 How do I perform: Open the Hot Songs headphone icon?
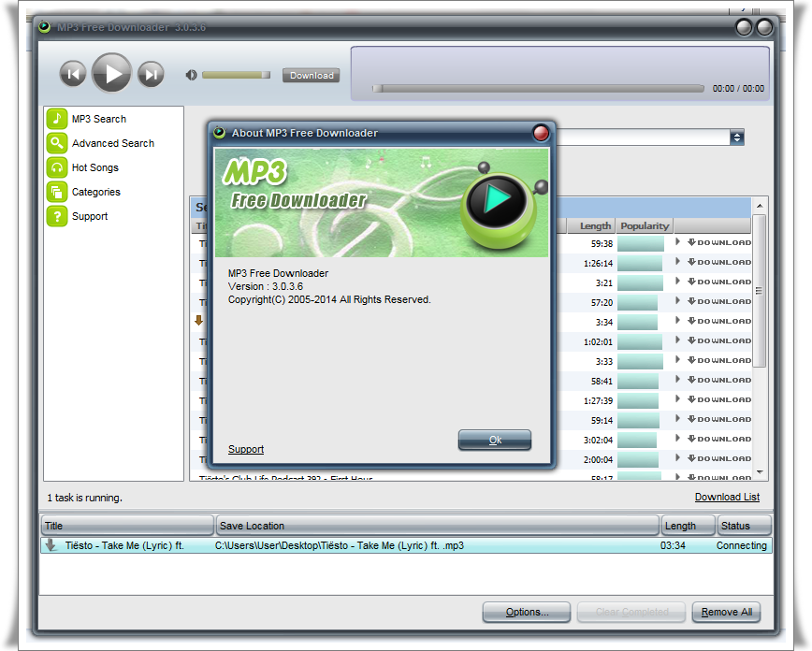click(57, 167)
